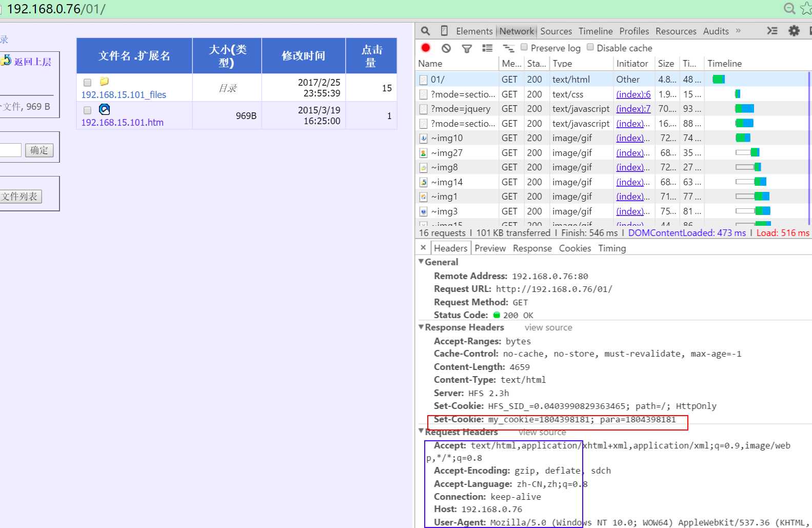Switch to large request rows view
The width and height of the screenshot is (812, 528).
coord(487,48)
